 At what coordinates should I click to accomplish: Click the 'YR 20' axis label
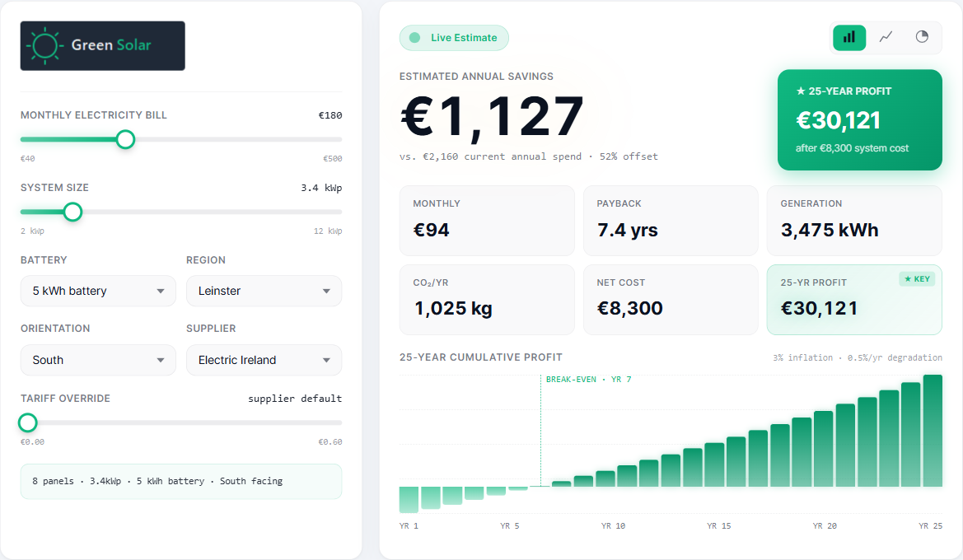point(825,525)
